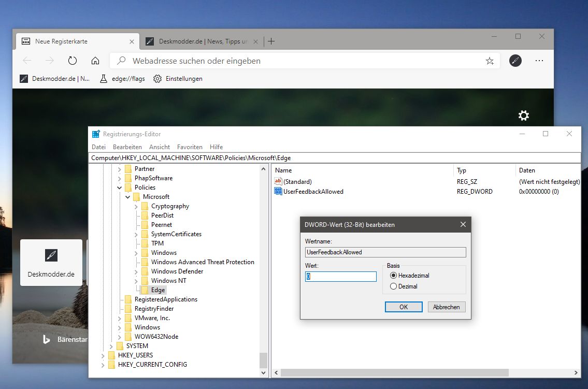Click the Typ column header
Screen dimensions: 588x389
484,170
